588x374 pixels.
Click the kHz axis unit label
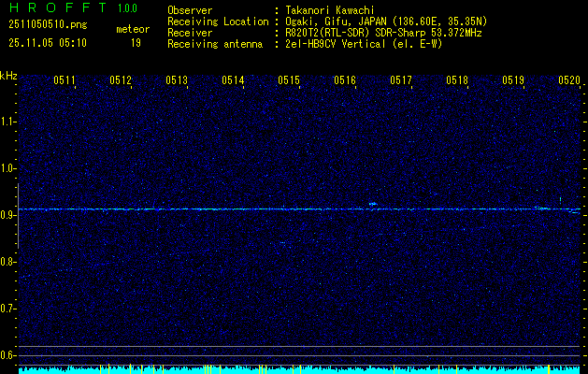8,76
